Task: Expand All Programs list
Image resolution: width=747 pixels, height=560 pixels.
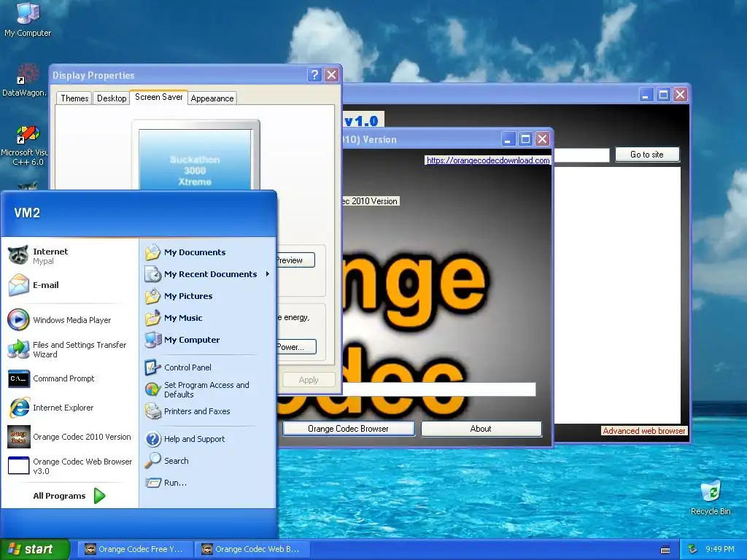Action: [69, 496]
